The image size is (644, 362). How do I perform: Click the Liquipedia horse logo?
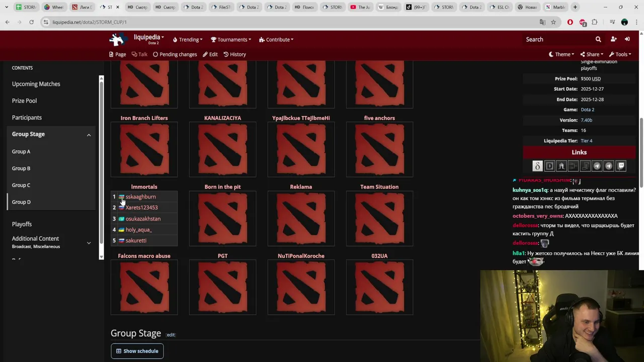(x=118, y=39)
